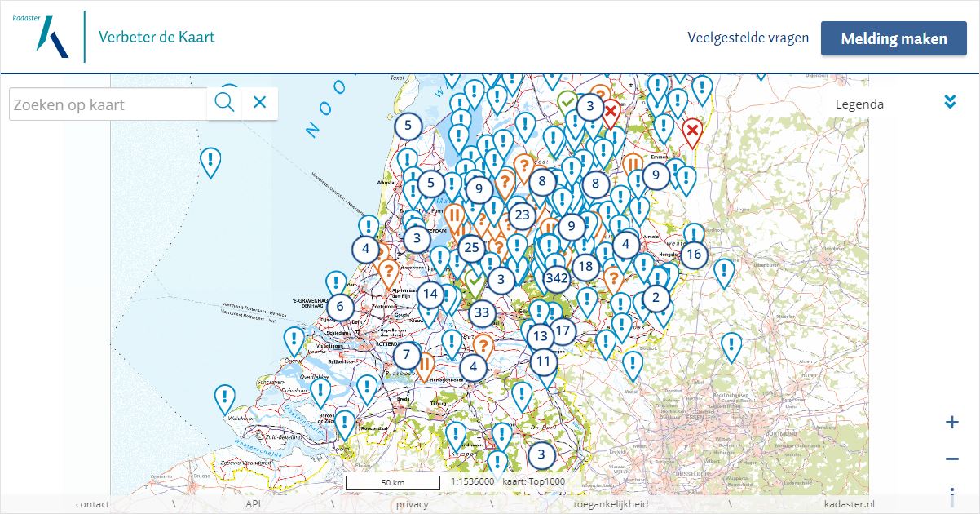Open the contact footer link

coord(92,504)
